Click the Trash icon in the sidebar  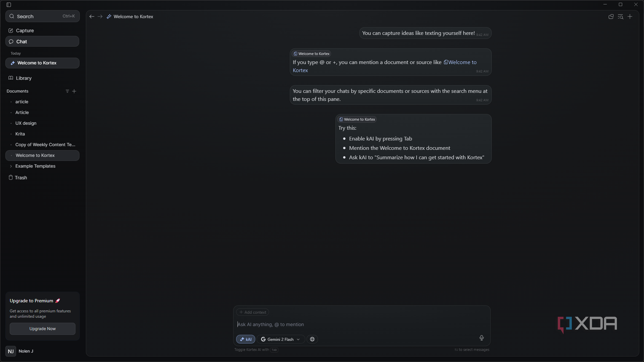pyautogui.click(x=11, y=178)
